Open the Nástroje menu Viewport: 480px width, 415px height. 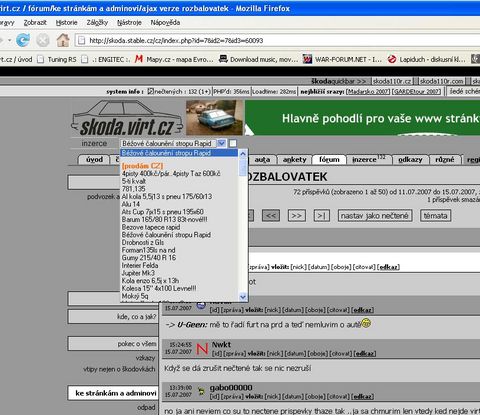click(129, 22)
